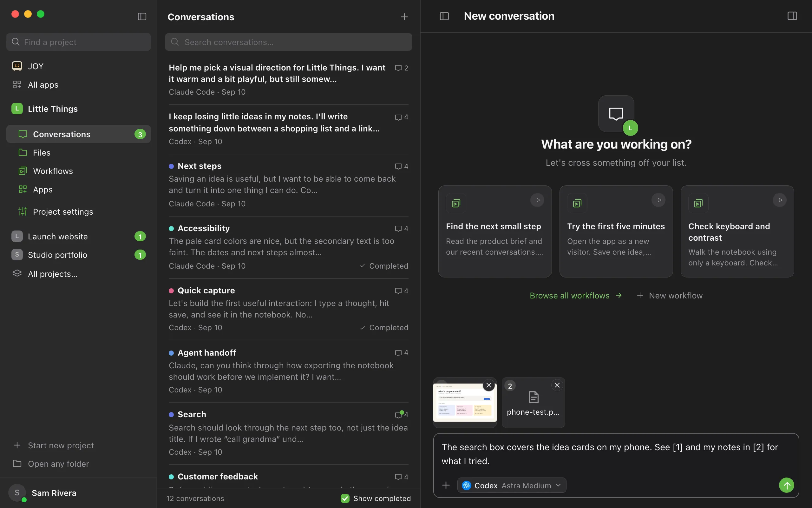
Task: Open any folder from sidebar
Action: [79, 464]
